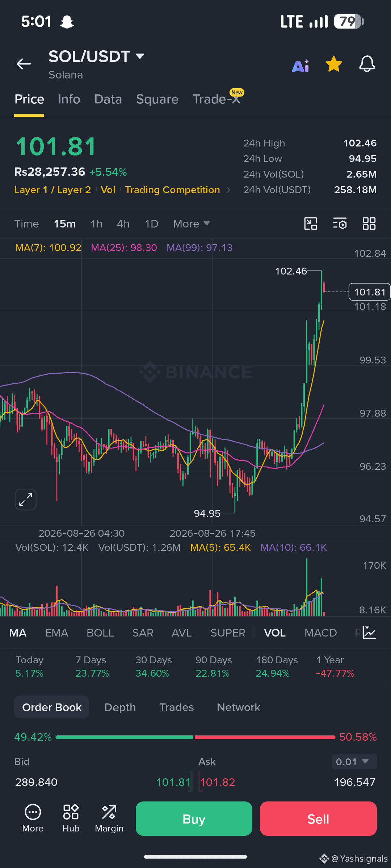Select the SAR indicator
The height and width of the screenshot is (868, 391).
tap(143, 633)
